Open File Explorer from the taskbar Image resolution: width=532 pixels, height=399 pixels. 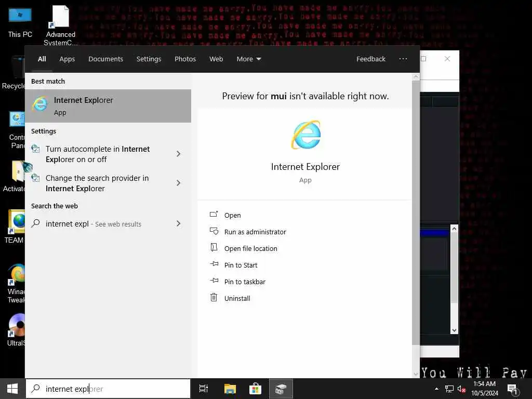pos(230,389)
